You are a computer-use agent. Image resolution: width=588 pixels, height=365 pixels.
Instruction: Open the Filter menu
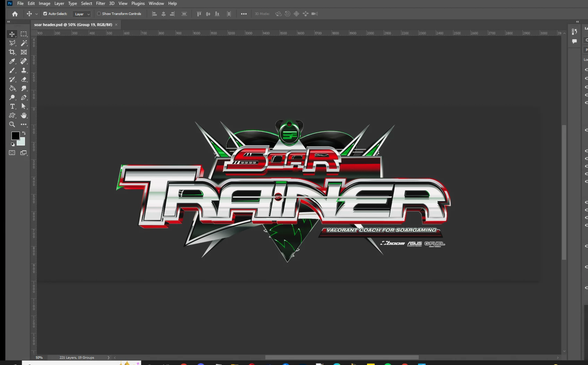point(101,3)
